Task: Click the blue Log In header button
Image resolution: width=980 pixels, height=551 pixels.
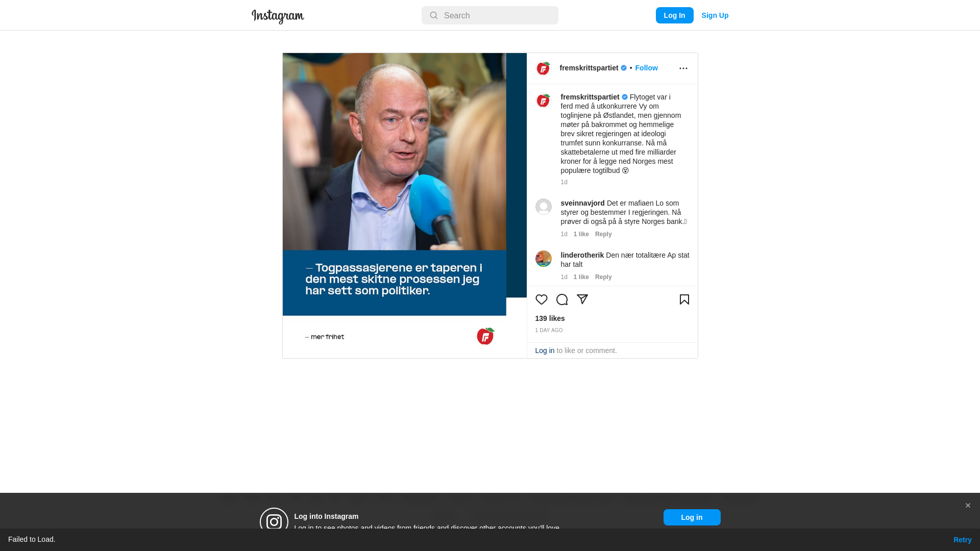Action: (674, 15)
